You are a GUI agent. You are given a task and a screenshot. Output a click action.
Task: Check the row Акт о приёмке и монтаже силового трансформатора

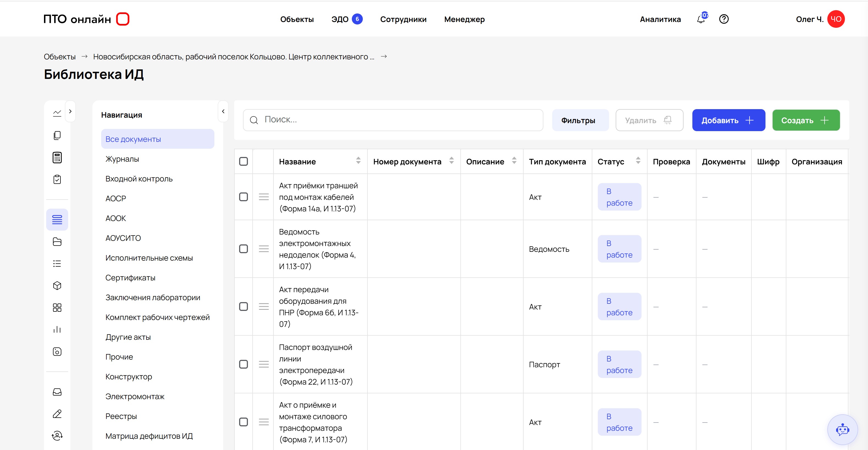click(x=243, y=422)
